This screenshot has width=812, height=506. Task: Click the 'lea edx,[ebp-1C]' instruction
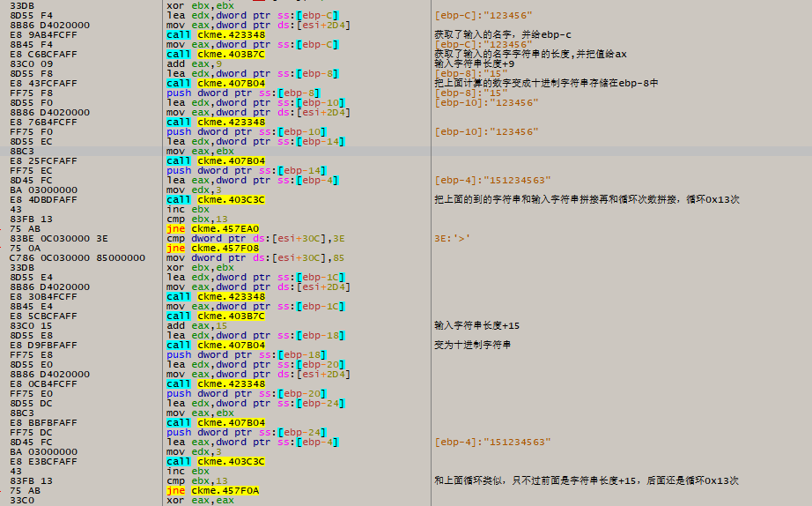(255, 278)
